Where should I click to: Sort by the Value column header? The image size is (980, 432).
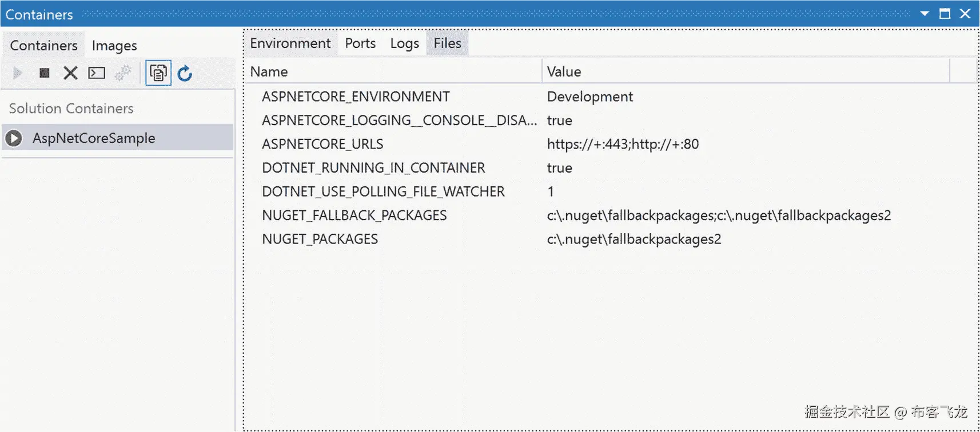click(743, 71)
